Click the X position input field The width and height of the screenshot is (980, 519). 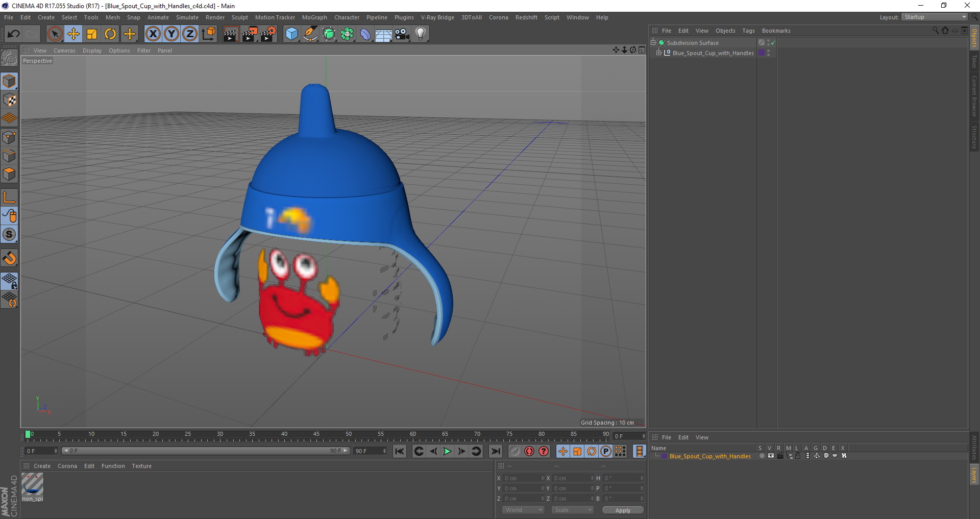[523, 478]
